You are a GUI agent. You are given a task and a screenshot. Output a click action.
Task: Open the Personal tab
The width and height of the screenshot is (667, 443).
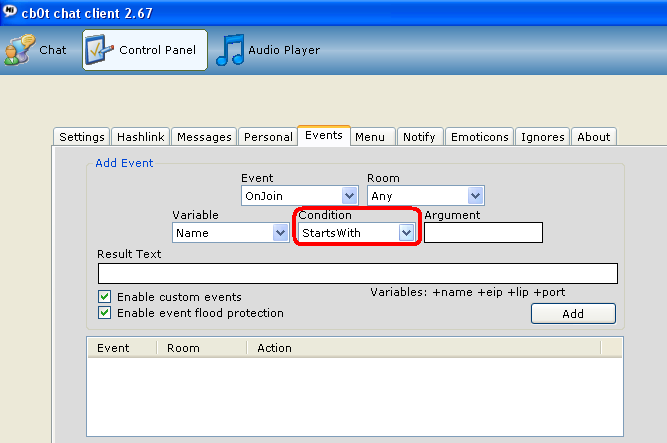[268, 137]
